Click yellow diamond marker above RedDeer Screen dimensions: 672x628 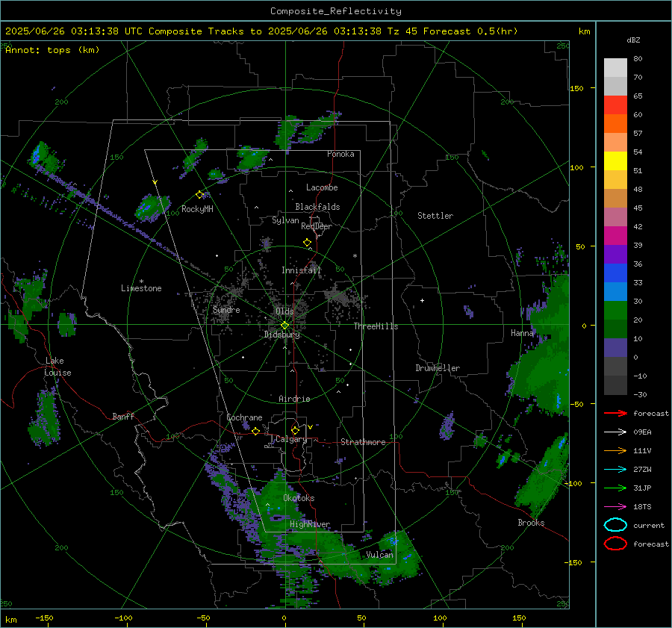click(x=307, y=243)
